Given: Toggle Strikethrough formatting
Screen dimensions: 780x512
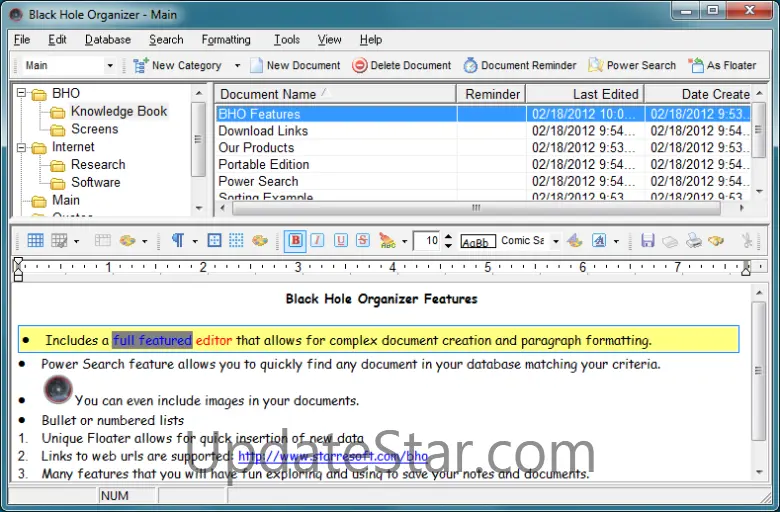Looking at the screenshot, I should click(x=363, y=241).
